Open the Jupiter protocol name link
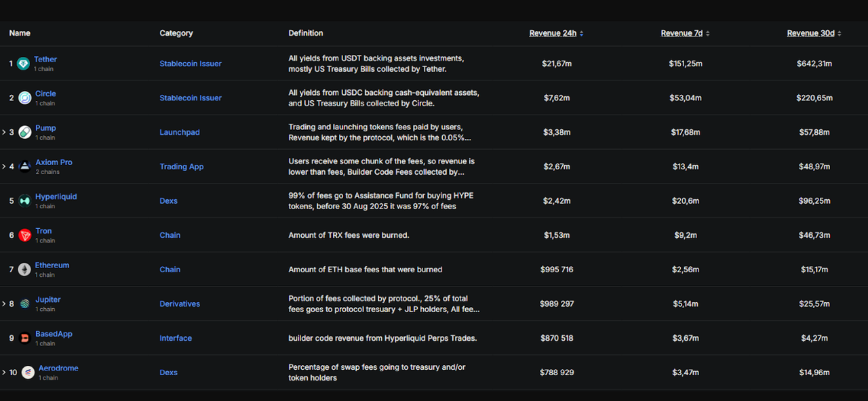Viewport: 868px width, 401px height. pyautogui.click(x=47, y=299)
